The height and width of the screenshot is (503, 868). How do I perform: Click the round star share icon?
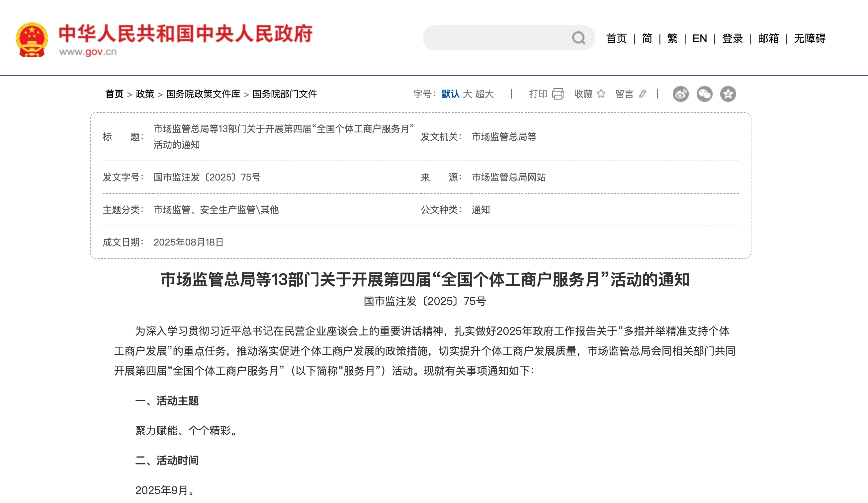click(728, 94)
